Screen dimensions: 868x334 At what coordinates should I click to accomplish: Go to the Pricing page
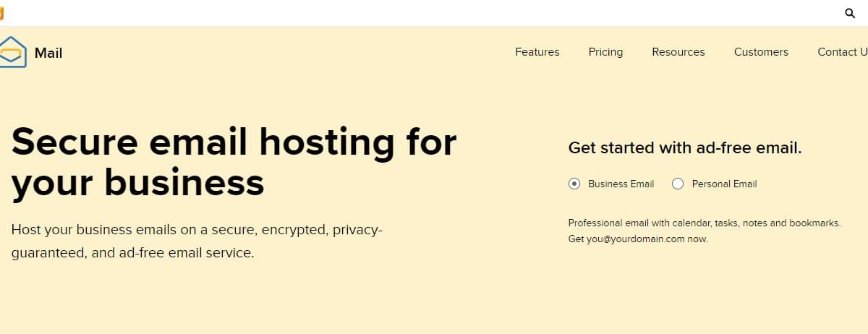(x=605, y=52)
